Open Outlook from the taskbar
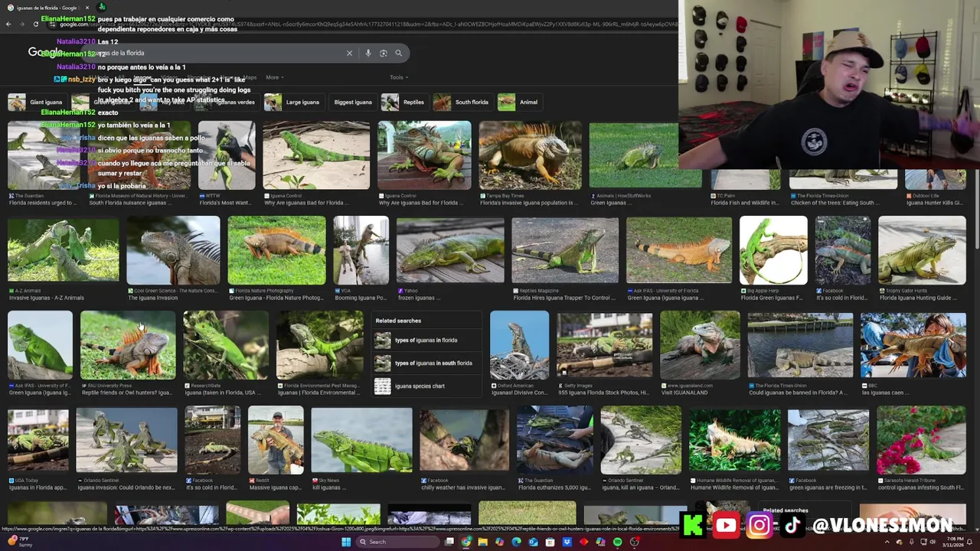 tap(533, 542)
